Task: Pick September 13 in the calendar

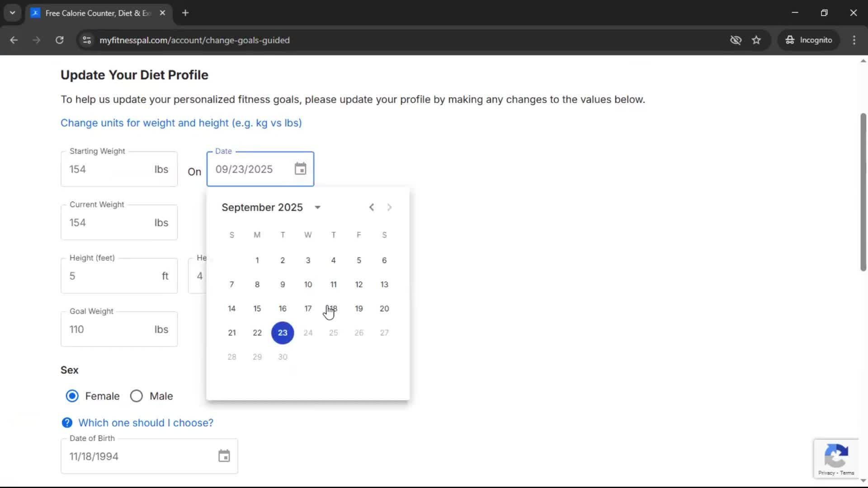Action: point(384,284)
